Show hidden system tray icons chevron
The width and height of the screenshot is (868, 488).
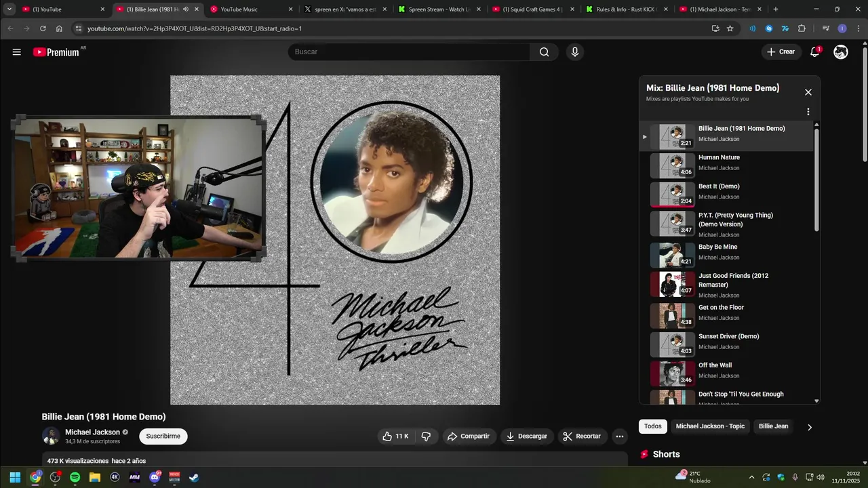[751, 477]
